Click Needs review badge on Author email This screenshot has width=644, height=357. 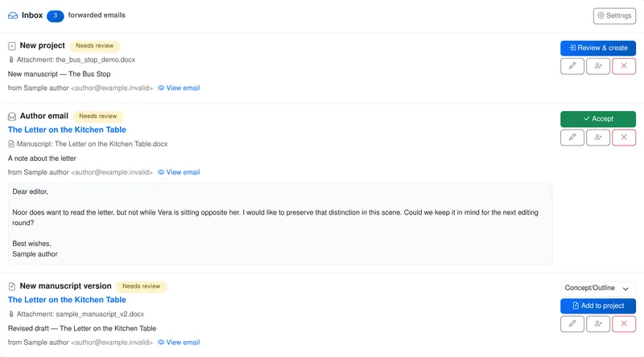coord(97,117)
